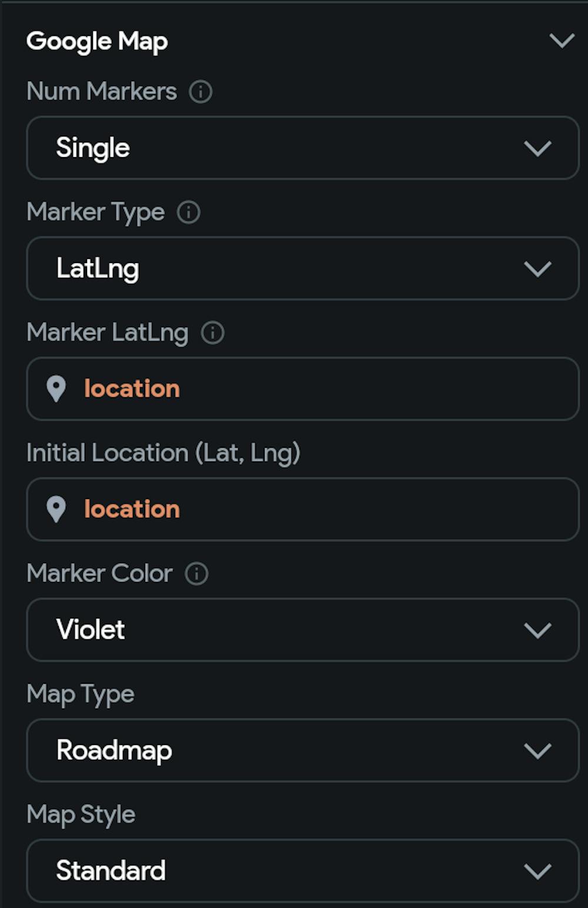The image size is (588, 908).
Task: Click the pin icon in Marker LatLng field
Action: point(58,388)
